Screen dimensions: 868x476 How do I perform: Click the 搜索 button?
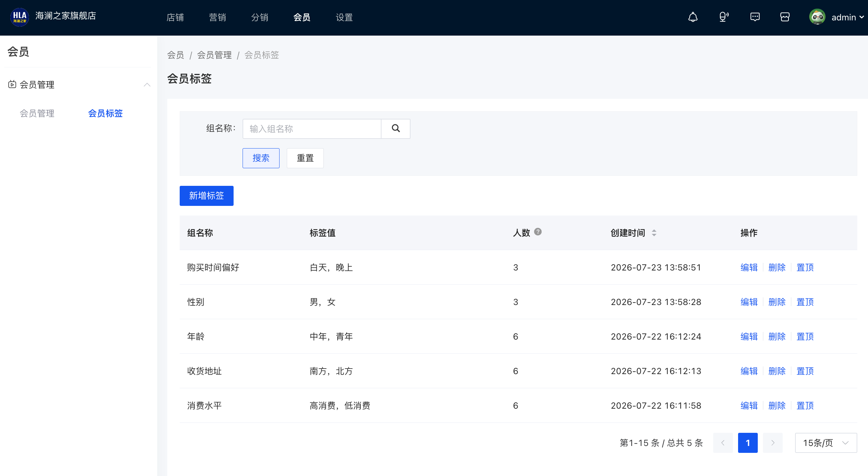click(261, 158)
